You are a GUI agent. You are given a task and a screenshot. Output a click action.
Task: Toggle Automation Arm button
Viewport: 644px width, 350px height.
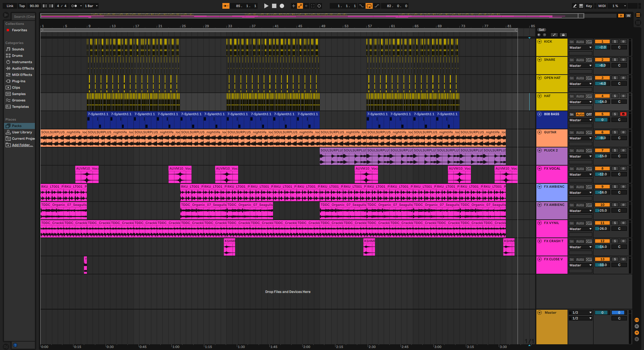point(300,6)
